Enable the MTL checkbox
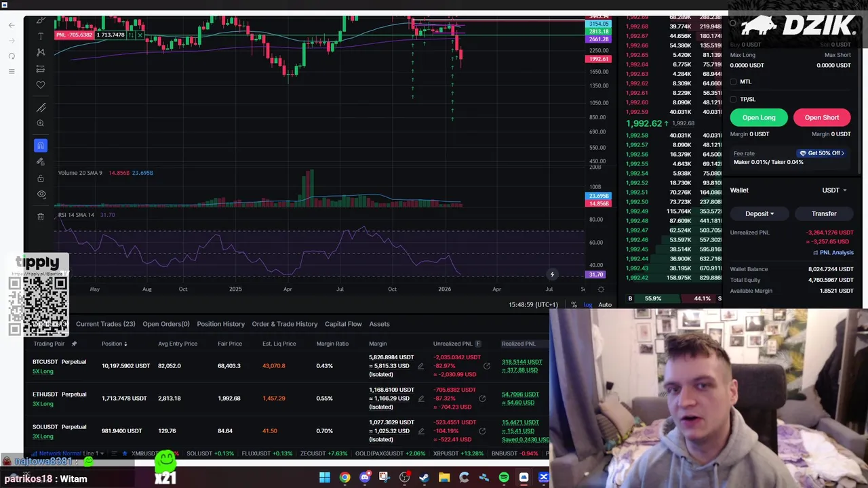This screenshot has height=488, width=868. pyautogui.click(x=733, y=82)
